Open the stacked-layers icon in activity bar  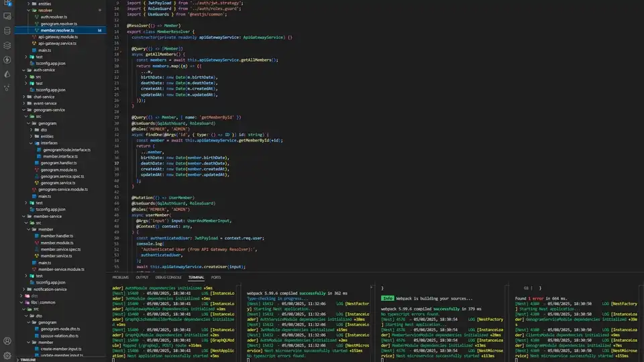click(7, 46)
